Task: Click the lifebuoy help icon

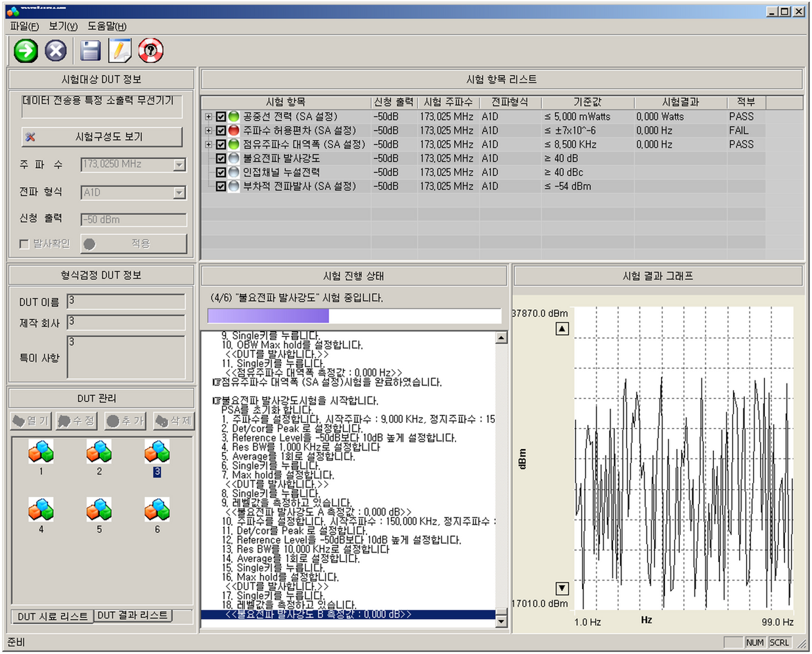Action: (150, 51)
